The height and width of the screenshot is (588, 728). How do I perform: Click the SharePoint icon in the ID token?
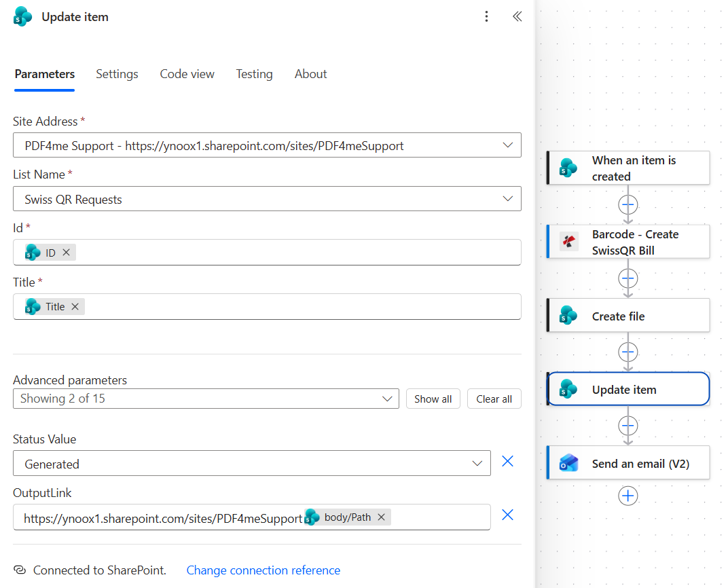click(33, 253)
